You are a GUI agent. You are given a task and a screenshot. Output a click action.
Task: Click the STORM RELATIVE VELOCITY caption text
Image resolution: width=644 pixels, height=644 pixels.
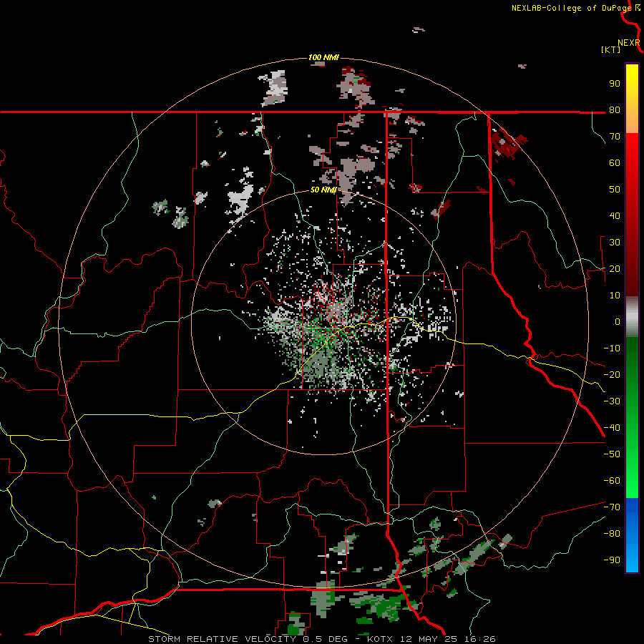tap(224, 639)
